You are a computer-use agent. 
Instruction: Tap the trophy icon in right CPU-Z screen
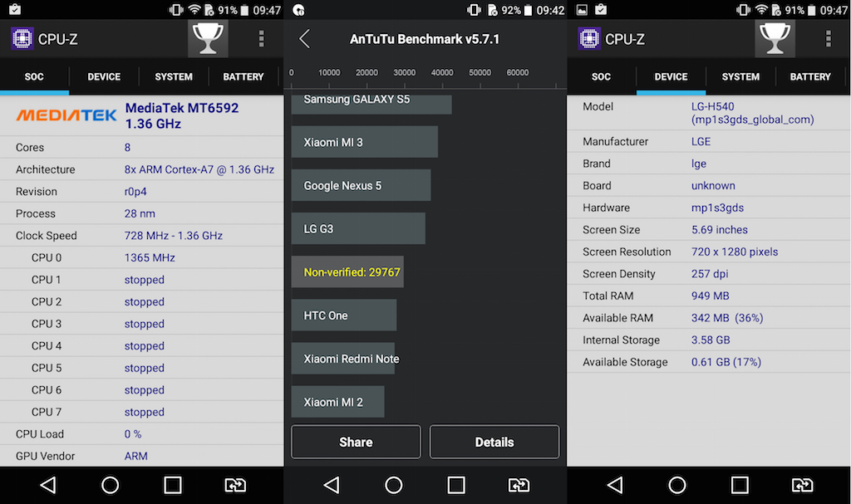click(x=775, y=38)
